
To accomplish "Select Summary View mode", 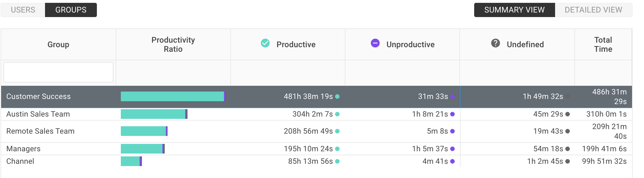I will (x=515, y=10).
